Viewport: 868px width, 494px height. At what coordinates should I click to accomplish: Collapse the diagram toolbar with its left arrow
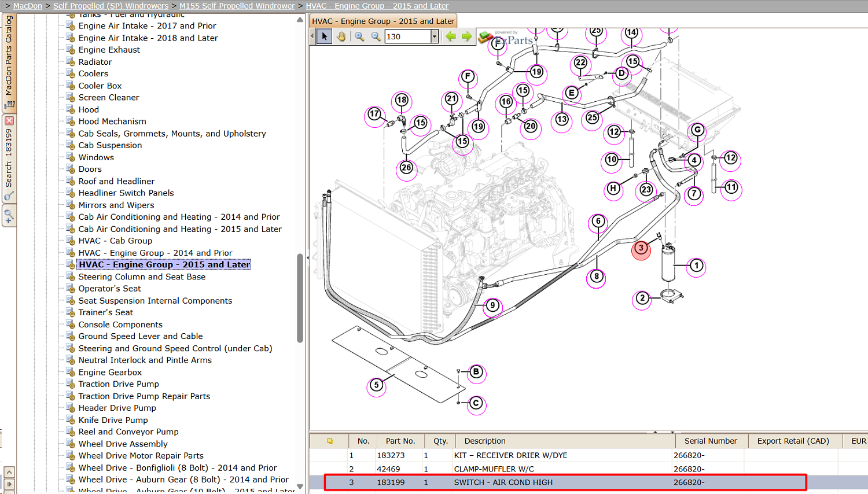(312, 36)
